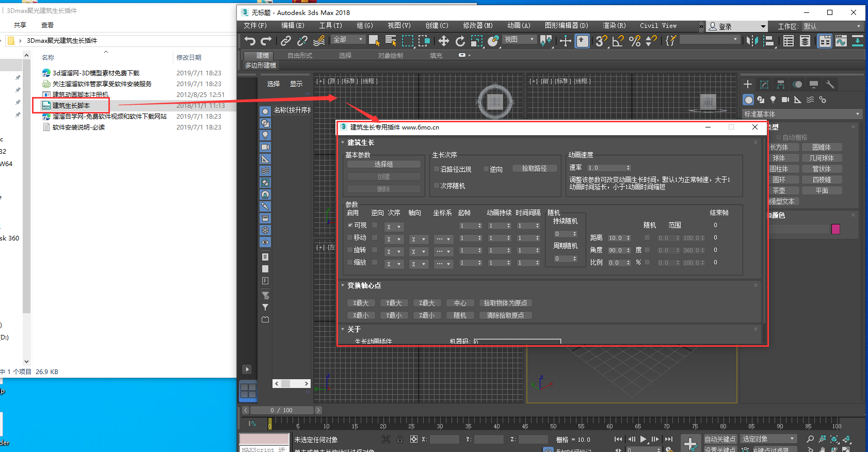Toggle the Percent Snap tool
868x452 pixels.
(x=635, y=41)
